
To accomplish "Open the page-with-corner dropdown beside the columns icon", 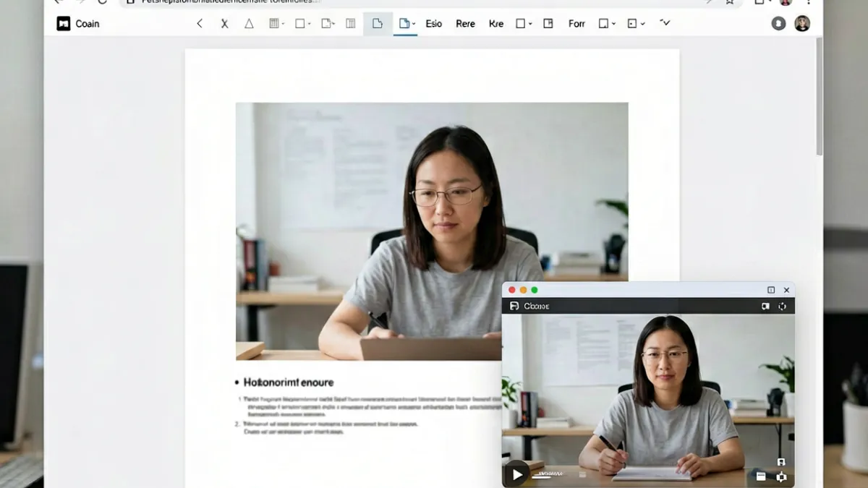I will click(x=328, y=24).
